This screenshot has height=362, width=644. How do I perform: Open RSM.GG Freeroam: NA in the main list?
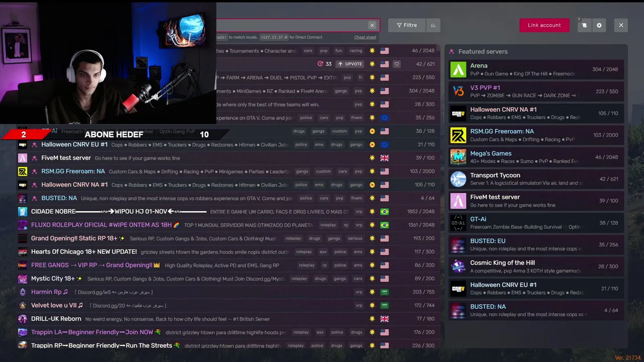pyautogui.click(x=229, y=171)
